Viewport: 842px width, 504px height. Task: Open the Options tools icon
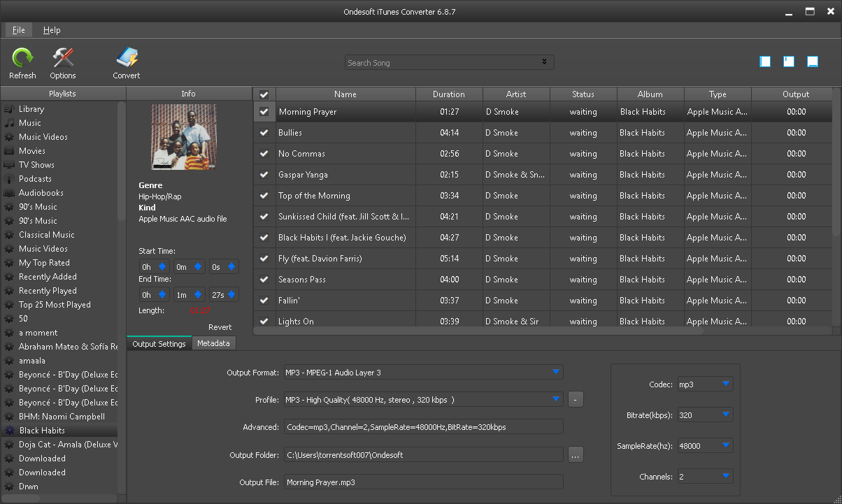point(63,58)
